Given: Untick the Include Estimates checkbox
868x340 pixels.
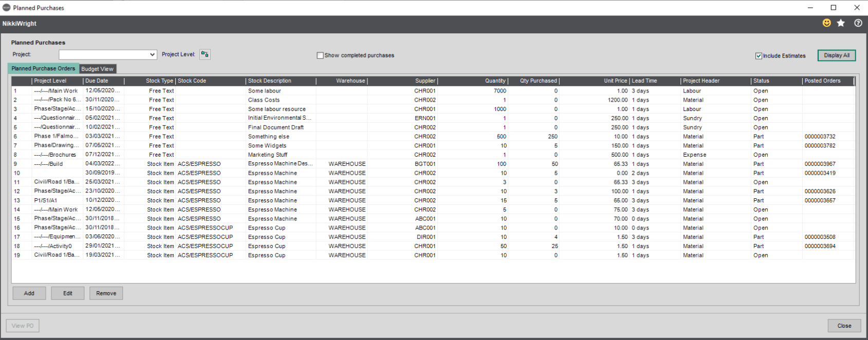Looking at the screenshot, I should [x=759, y=56].
